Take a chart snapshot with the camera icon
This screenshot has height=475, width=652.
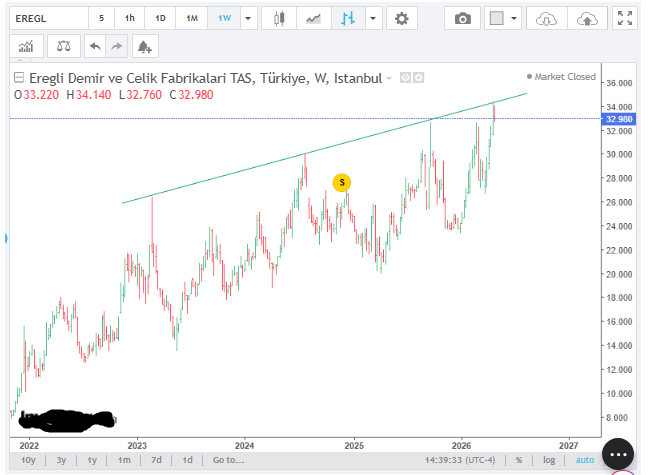(x=462, y=18)
